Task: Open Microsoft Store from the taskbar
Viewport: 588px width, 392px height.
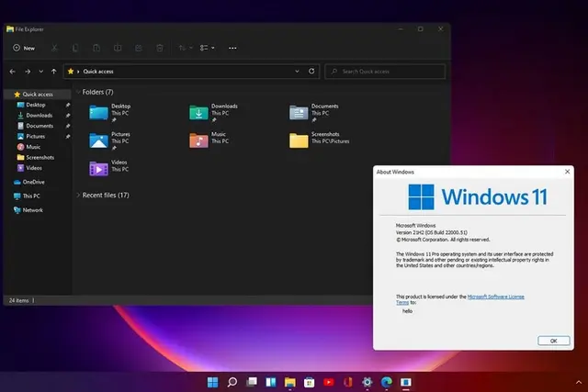Action: [x=309, y=382]
